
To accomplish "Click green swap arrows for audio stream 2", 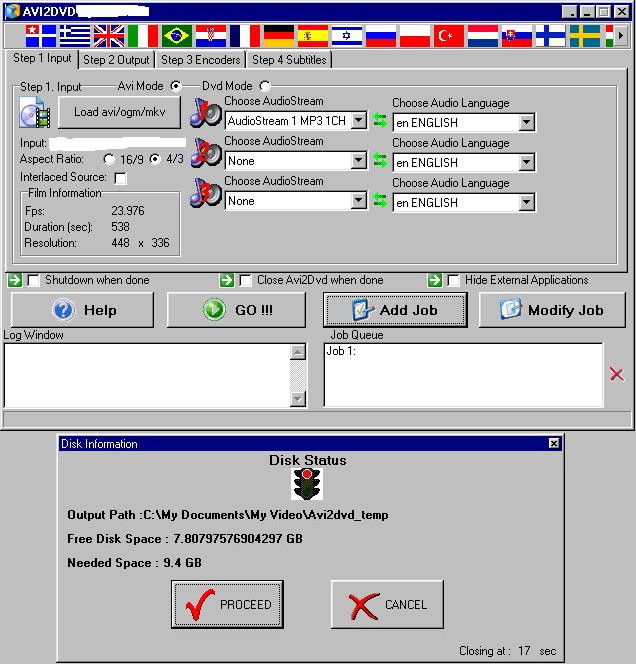I will 380,160.
